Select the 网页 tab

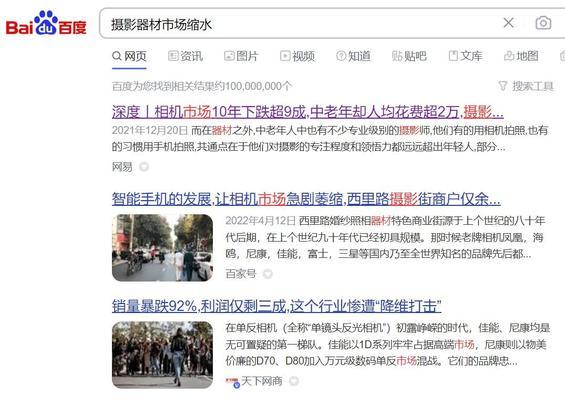(129, 56)
